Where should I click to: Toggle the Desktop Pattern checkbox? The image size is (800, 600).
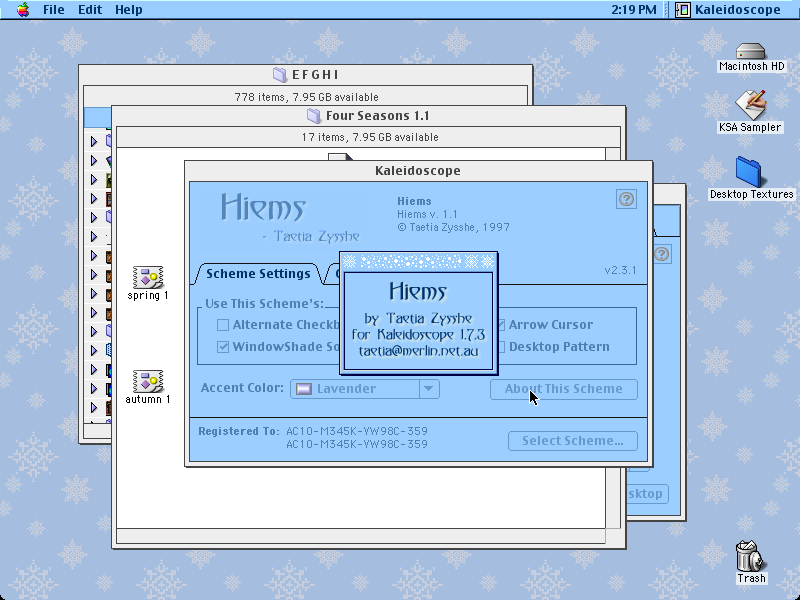(502, 347)
